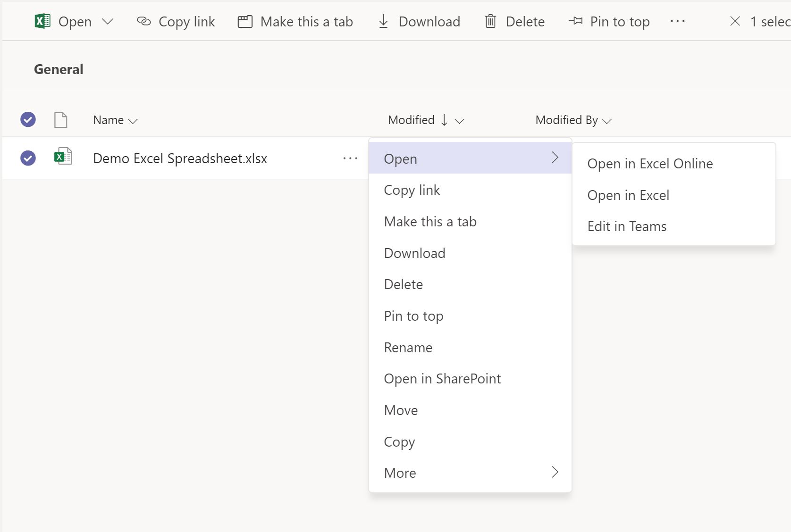Click the Copy link chain icon in toolbar

point(143,21)
